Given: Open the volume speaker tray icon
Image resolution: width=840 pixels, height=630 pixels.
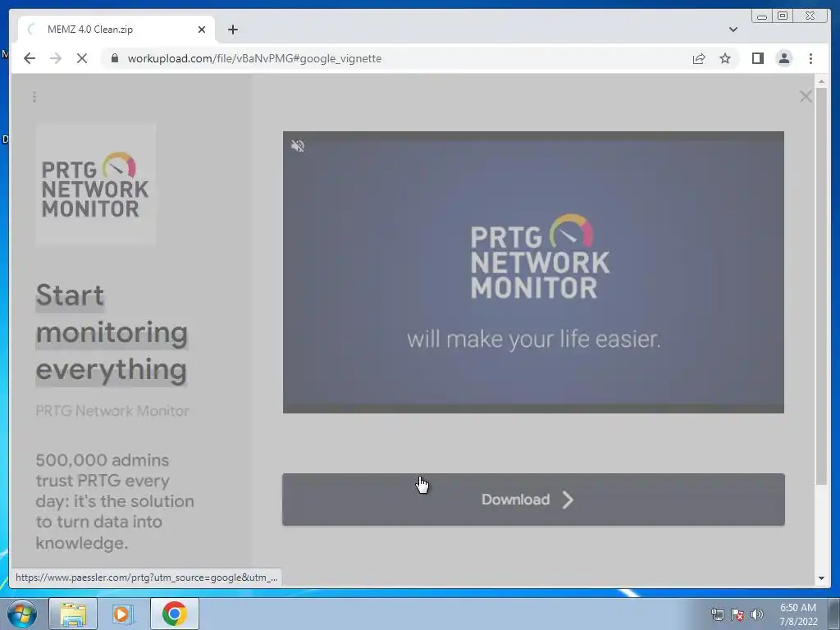Looking at the screenshot, I should (x=757, y=614).
